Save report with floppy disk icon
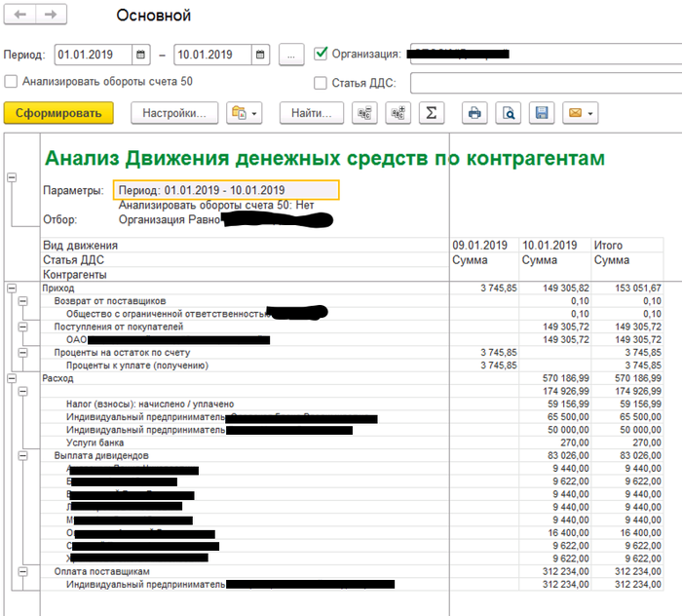 tap(541, 113)
